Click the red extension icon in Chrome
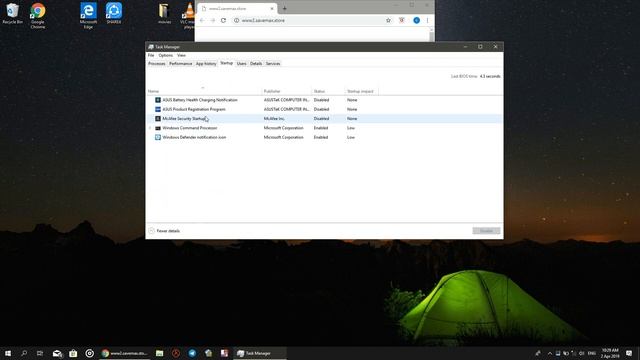640x360 pixels. click(x=402, y=20)
